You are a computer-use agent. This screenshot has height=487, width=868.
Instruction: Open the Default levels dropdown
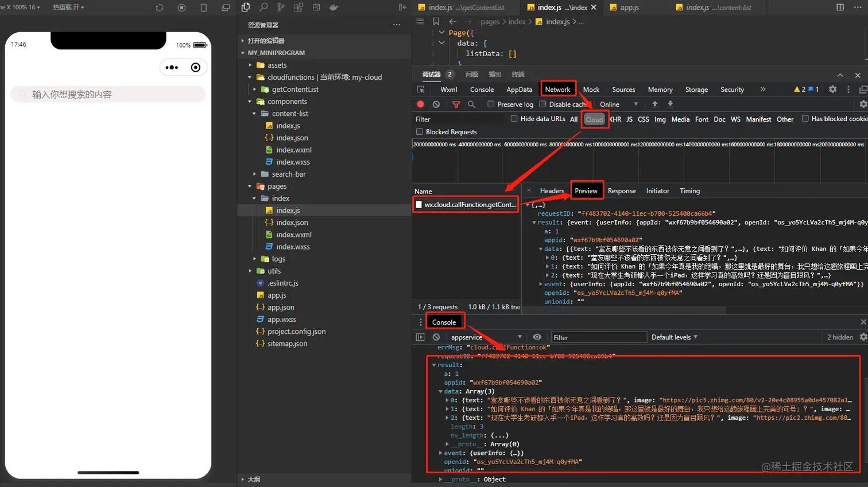(x=675, y=337)
